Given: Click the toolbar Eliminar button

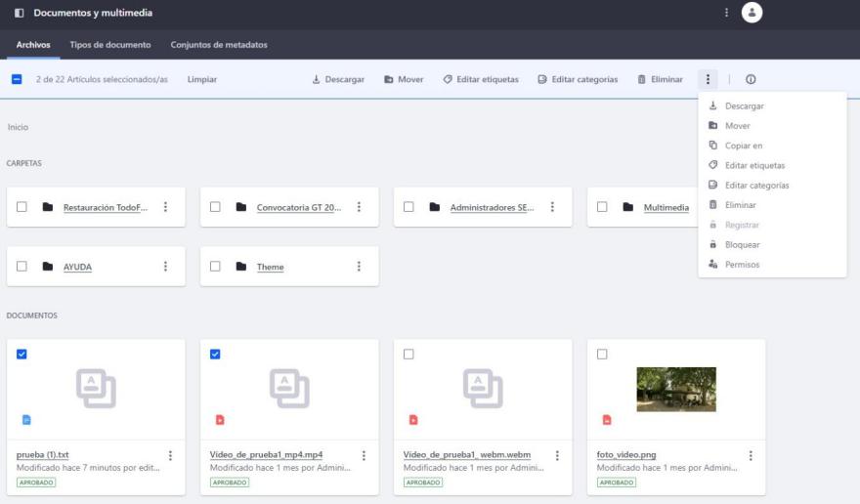Looking at the screenshot, I should 660,79.
